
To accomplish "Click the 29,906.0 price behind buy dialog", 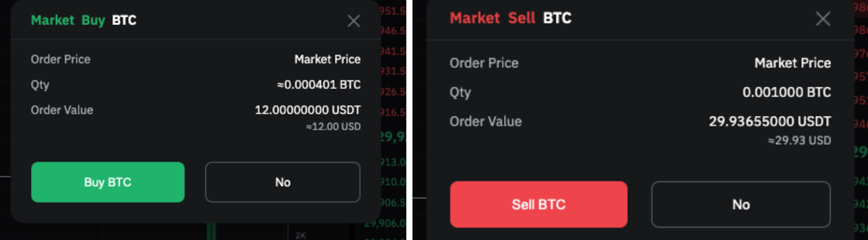I will tap(385, 223).
